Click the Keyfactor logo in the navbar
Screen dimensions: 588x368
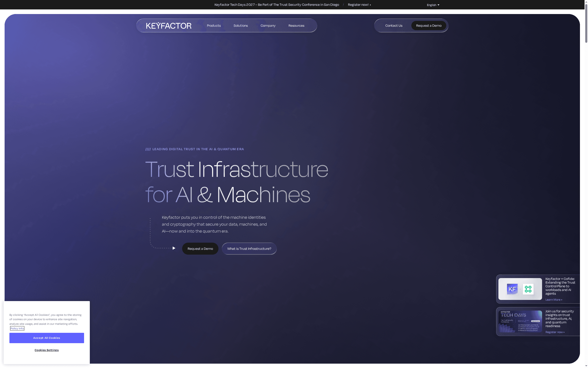click(169, 26)
